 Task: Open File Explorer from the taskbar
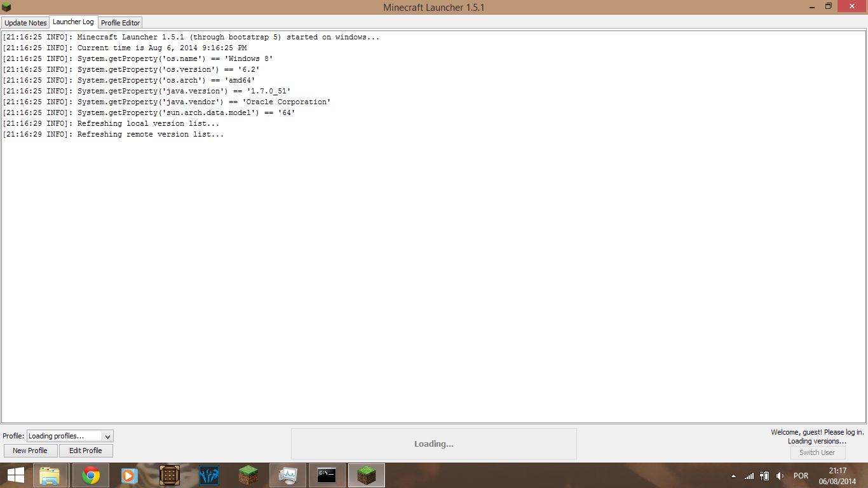(50, 475)
